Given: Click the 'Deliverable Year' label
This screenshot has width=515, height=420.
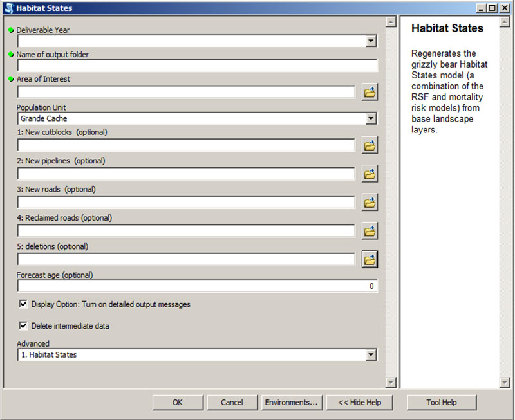Looking at the screenshot, I should point(43,30).
